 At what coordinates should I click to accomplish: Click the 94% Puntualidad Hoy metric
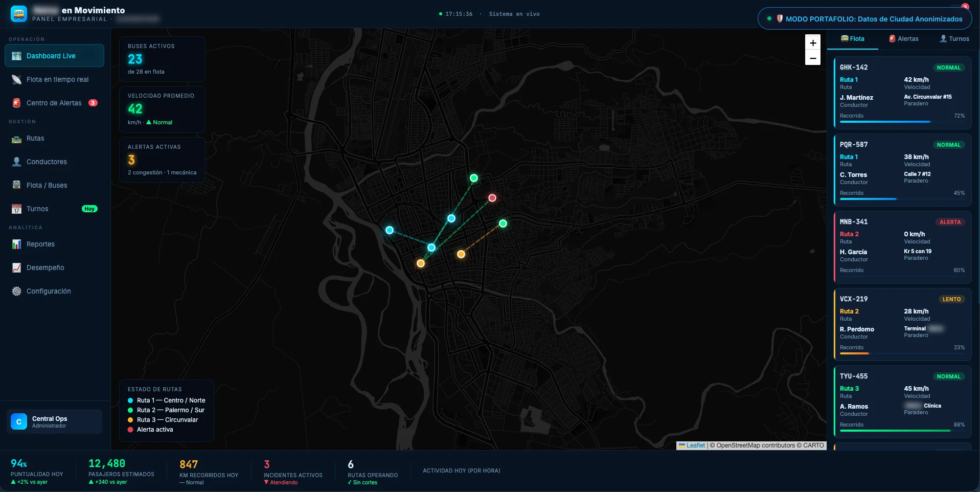pos(37,472)
